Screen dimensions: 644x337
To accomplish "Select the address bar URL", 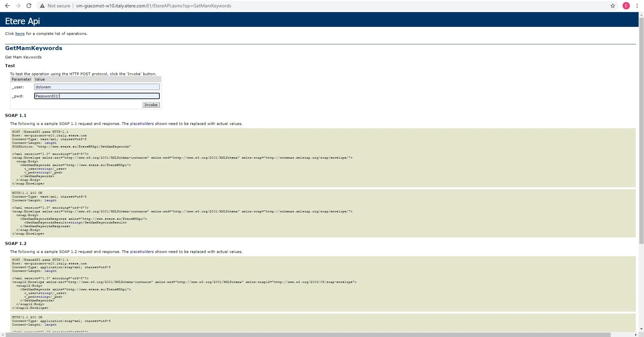I will pos(153,6).
